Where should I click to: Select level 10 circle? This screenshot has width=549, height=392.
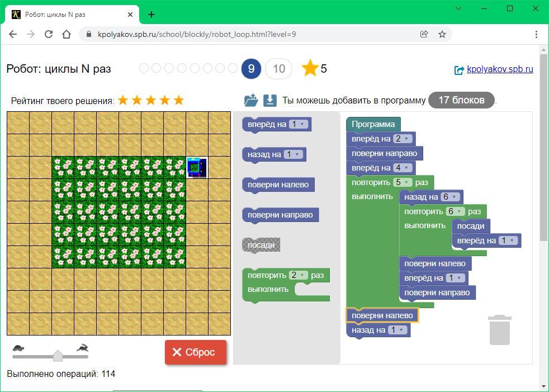point(279,68)
